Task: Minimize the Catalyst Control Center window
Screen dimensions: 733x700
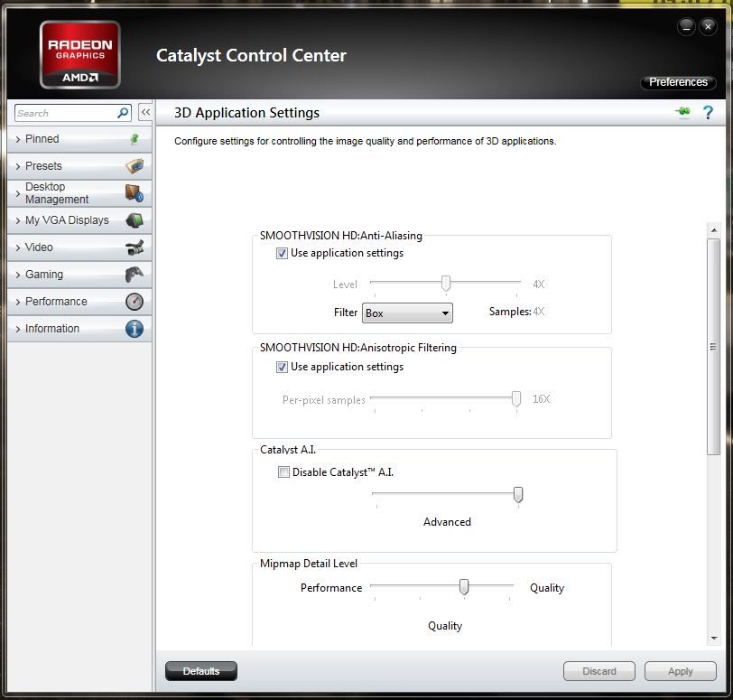Action: click(686, 27)
